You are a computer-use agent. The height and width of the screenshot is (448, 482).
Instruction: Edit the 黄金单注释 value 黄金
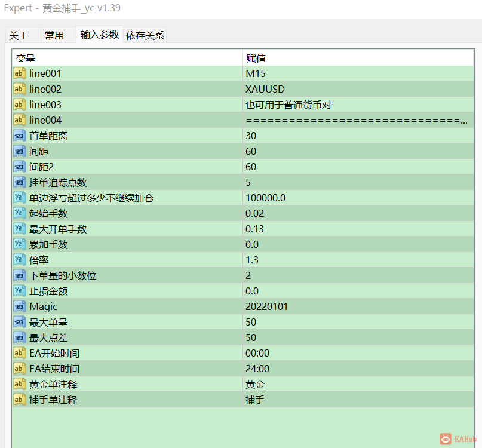point(358,384)
